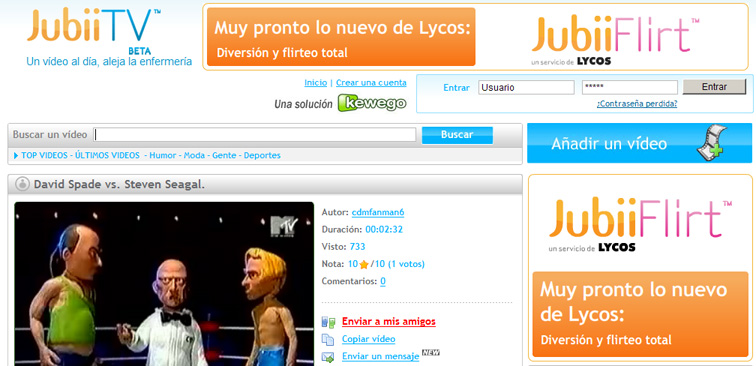Select the Gente category

click(224, 155)
